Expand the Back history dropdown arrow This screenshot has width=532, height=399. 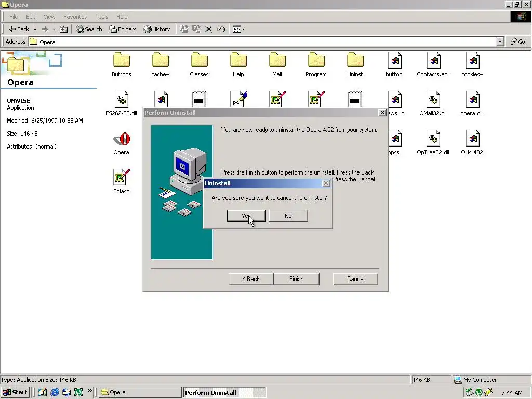35,29
